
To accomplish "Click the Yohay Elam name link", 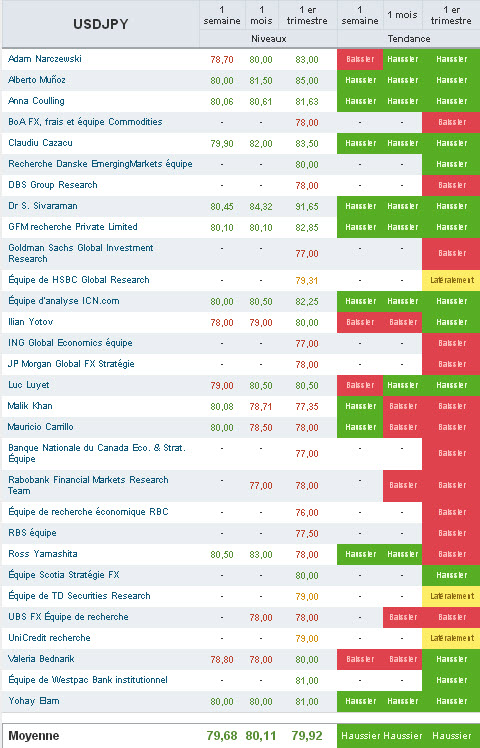I will click(34, 701).
